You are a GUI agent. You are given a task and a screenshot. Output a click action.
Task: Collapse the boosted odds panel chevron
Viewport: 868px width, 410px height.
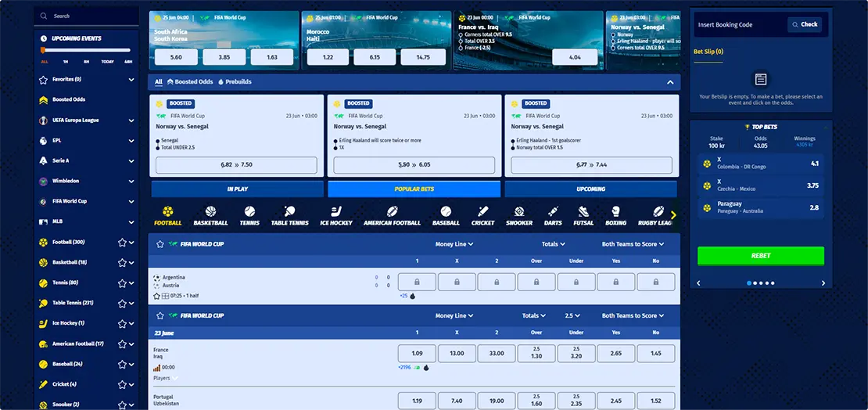670,82
